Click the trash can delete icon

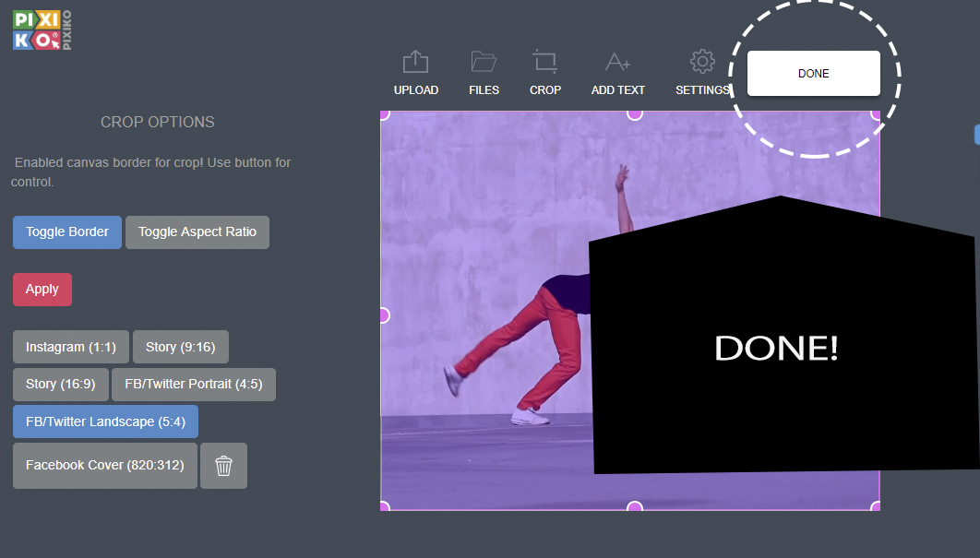coord(223,466)
